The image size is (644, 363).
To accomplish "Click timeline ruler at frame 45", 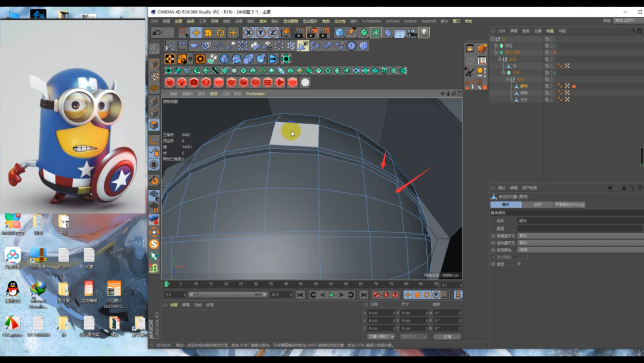I will pos(301,284).
